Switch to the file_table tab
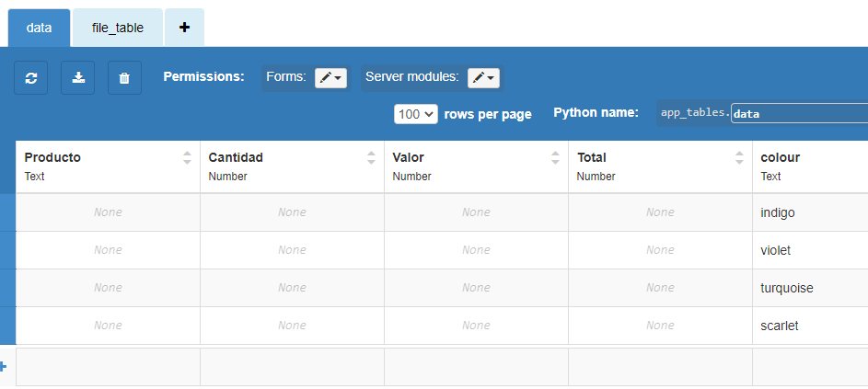Image resolution: width=868 pixels, height=389 pixels. pos(117,28)
